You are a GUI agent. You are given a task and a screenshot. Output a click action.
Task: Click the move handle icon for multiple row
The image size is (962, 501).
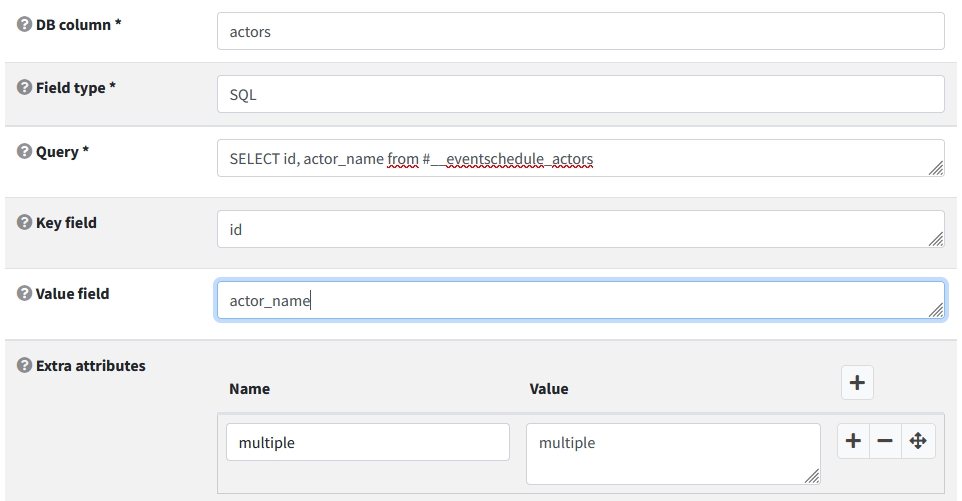[918, 441]
